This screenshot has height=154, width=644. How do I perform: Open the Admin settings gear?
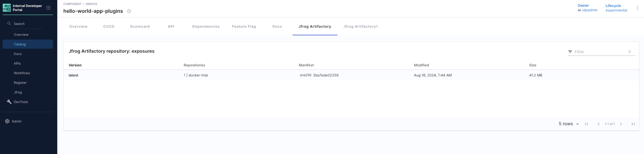(x=7, y=121)
